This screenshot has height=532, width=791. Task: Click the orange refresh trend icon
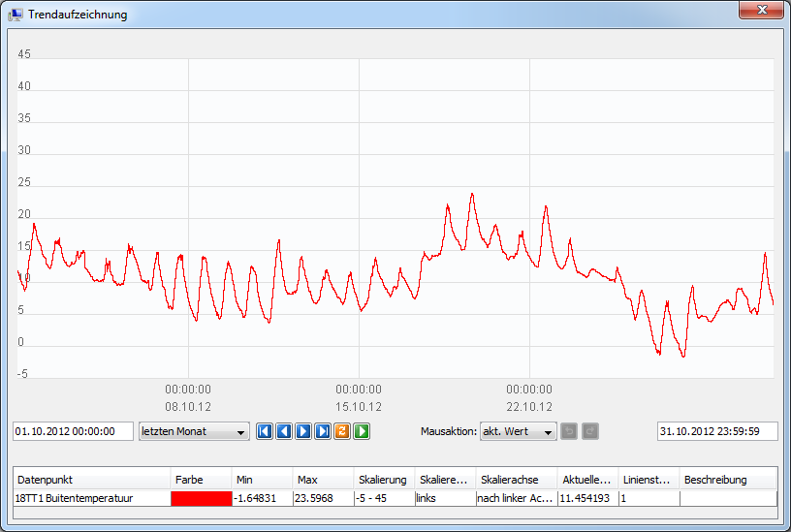pyautogui.click(x=342, y=431)
